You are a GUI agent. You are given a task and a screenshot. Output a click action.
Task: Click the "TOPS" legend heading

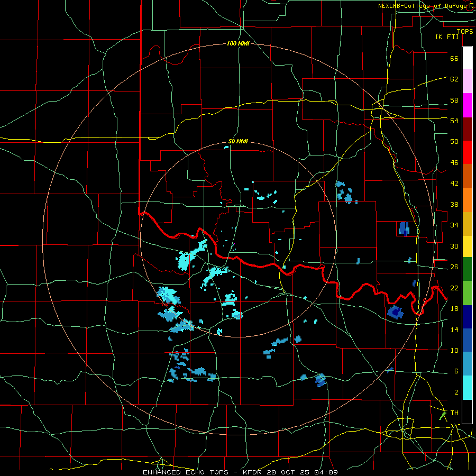pos(465,32)
